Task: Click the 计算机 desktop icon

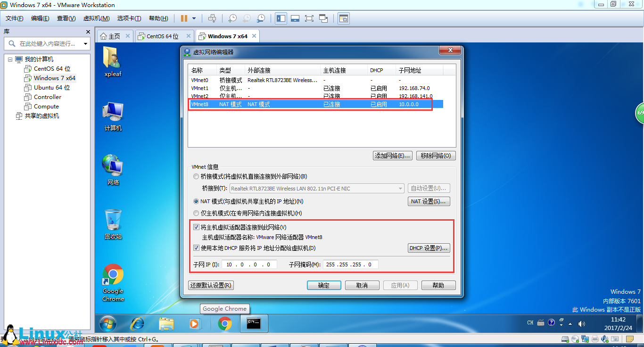Action: click(x=113, y=117)
